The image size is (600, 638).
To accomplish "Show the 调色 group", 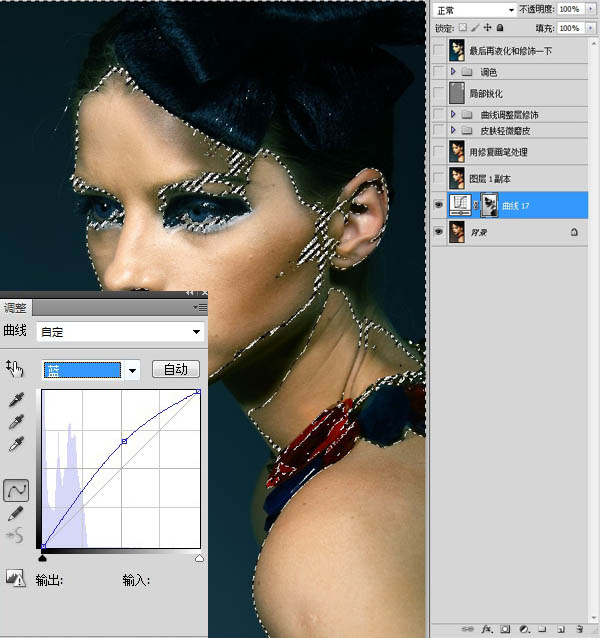I will click(x=439, y=72).
